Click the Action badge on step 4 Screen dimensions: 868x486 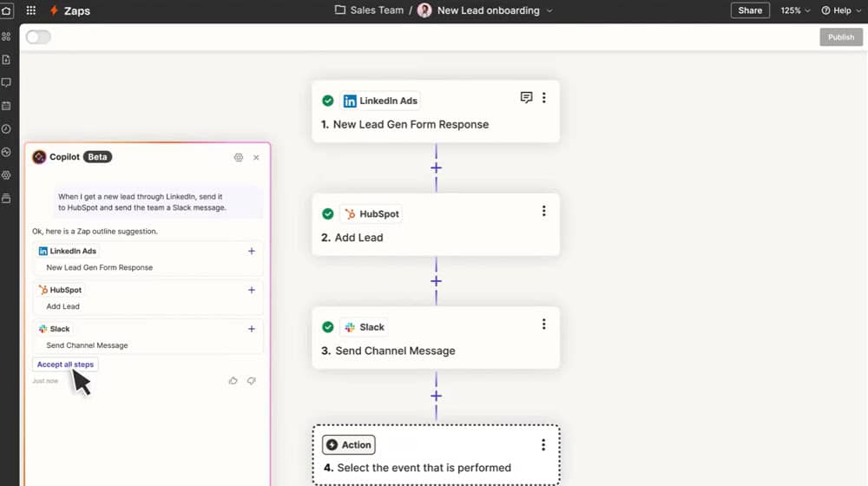pyautogui.click(x=349, y=444)
